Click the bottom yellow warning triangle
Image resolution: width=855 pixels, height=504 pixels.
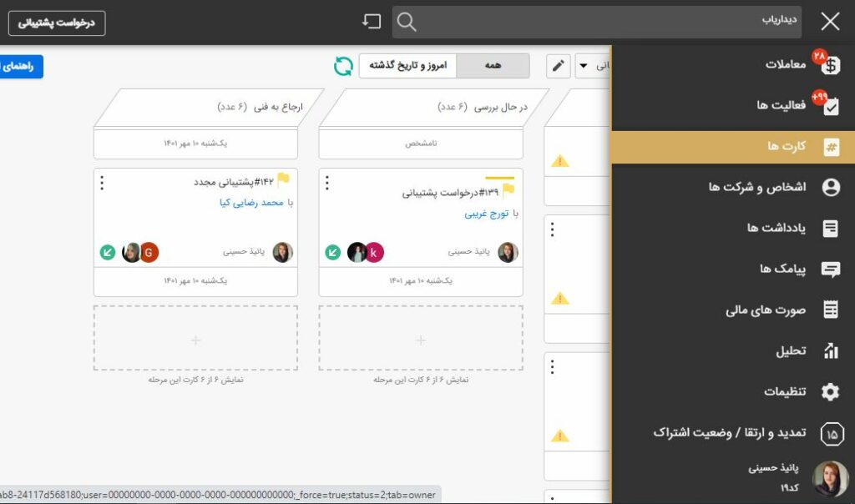pyautogui.click(x=560, y=436)
